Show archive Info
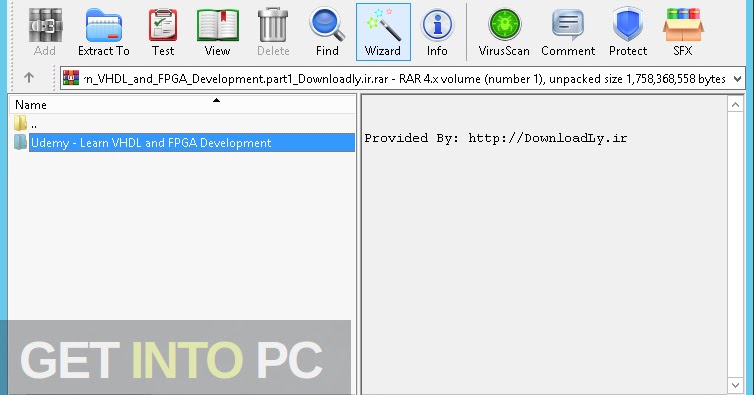Image resolution: width=754 pixels, height=395 pixels. (437, 32)
